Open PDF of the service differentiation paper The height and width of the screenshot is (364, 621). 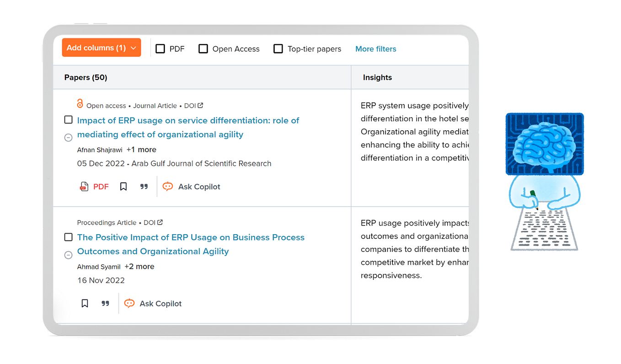click(94, 187)
